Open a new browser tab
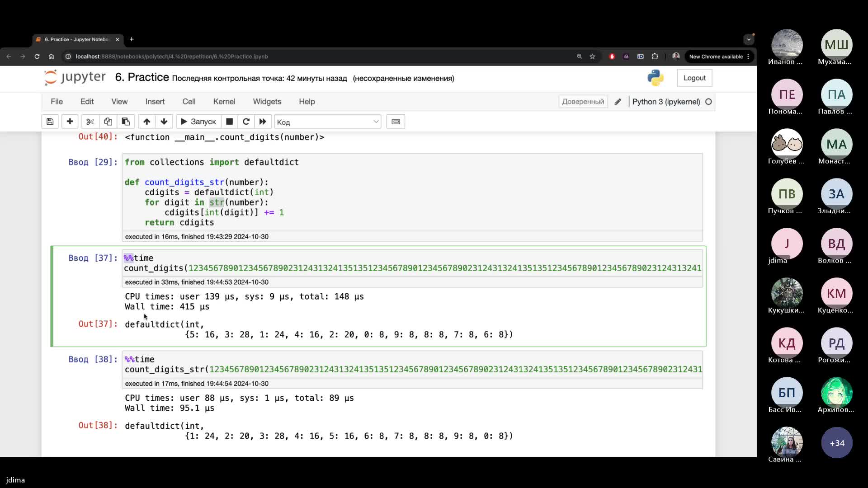This screenshot has width=868, height=488. coord(132,39)
